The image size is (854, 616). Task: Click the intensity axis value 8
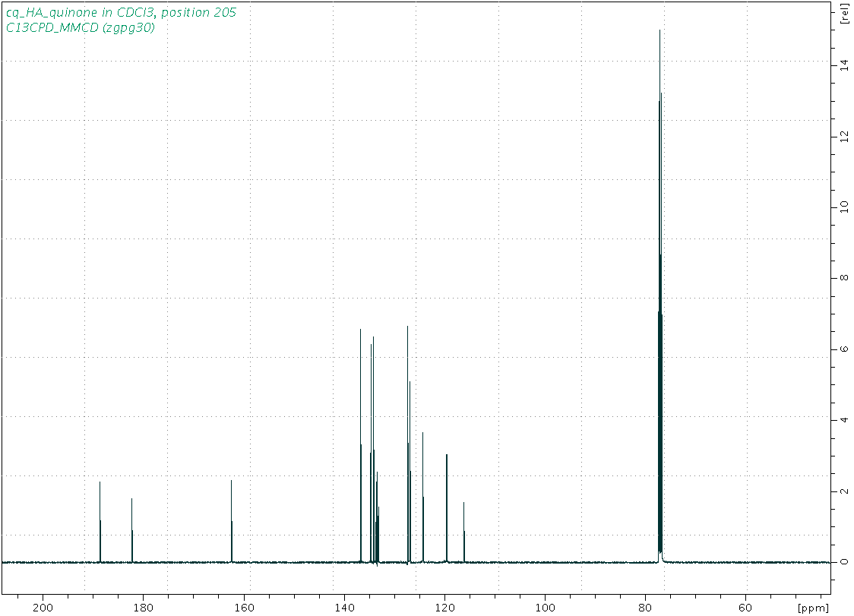click(x=844, y=278)
